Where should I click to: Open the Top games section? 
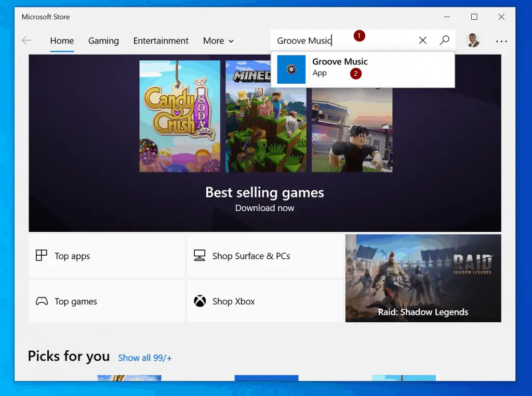click(107, 301)
